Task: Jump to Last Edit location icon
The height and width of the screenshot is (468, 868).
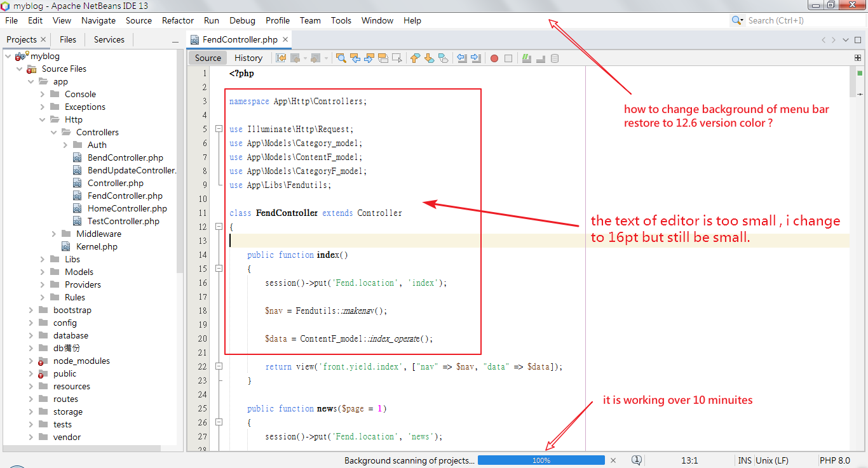Action: [x=281, y=58]
